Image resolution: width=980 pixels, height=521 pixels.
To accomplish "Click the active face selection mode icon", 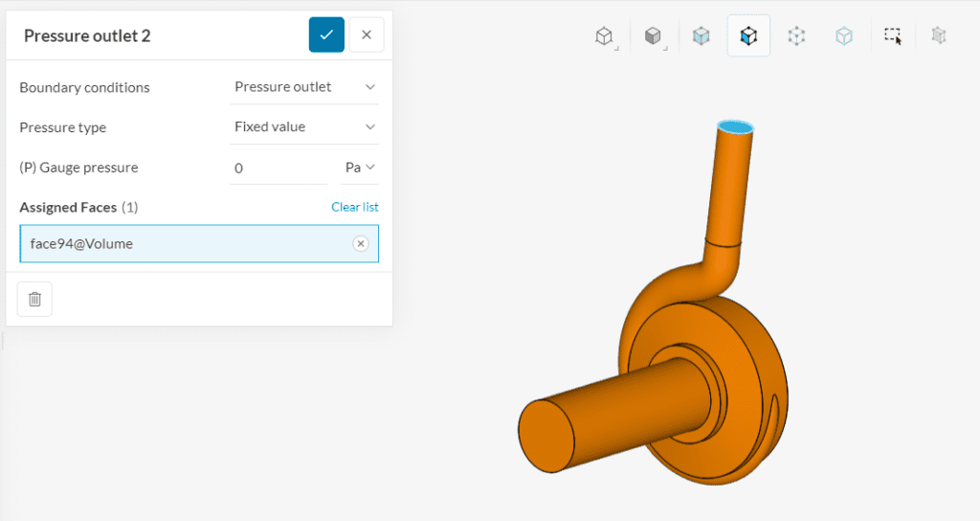I will [x=748, y=36].
